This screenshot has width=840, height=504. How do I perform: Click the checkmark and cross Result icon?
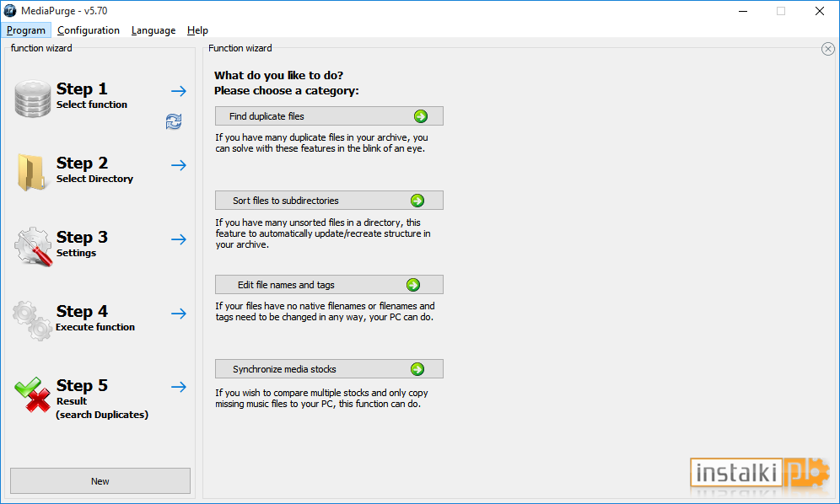click(x=33, y=394)
